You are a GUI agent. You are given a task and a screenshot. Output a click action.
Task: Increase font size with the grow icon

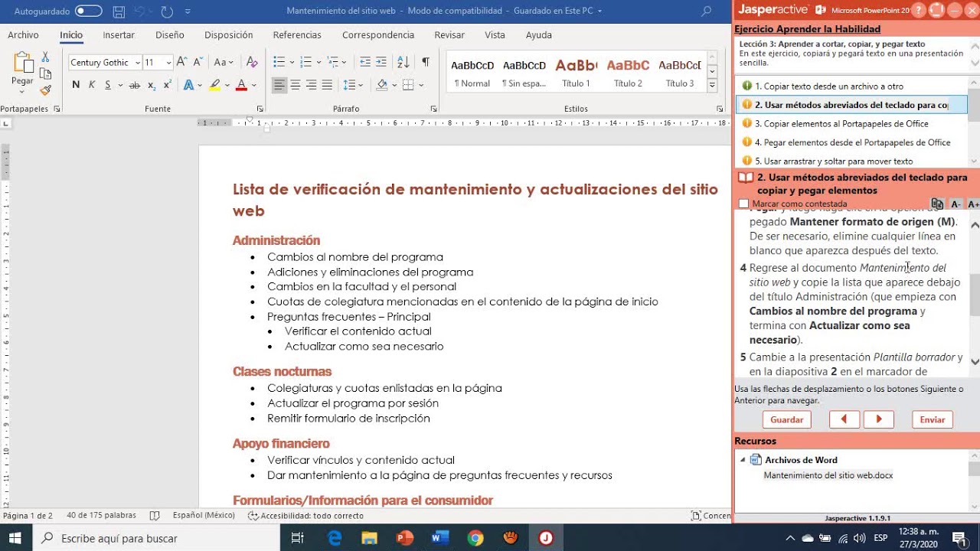click(181, 62)
